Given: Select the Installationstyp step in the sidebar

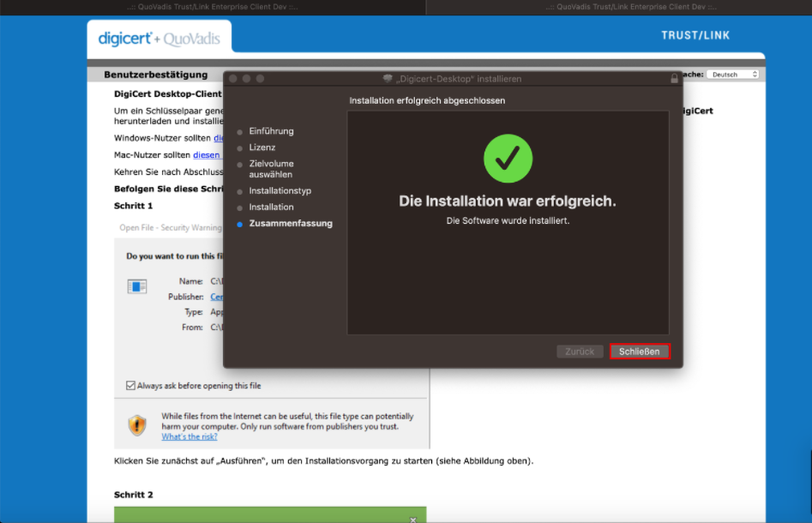Looking at the screenshot, I should [x=280, y=190].
